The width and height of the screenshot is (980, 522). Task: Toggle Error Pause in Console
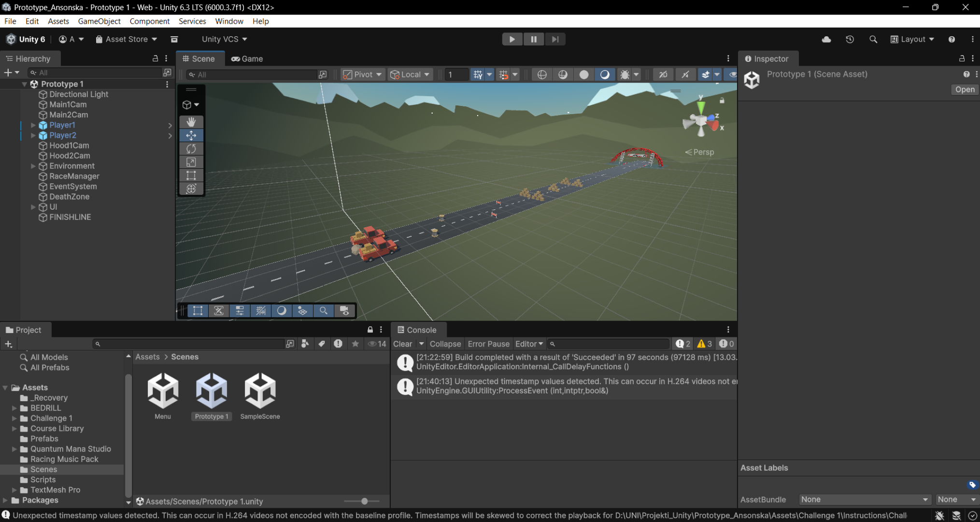(x=488, y=344)
